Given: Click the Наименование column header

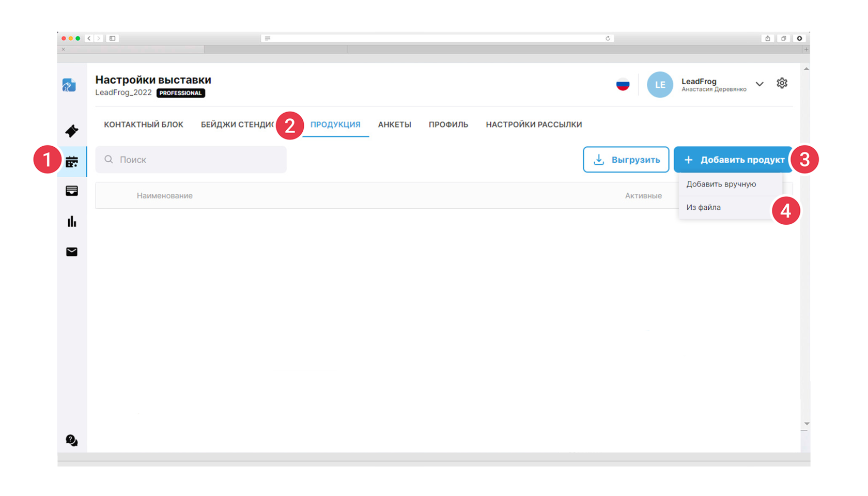Looking at the screenshot, I should tap(165, 196).
